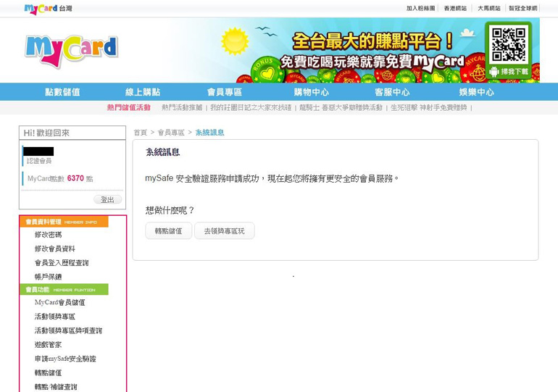Go to 香港網站
The image size is (558, 392).
[455, 8]
